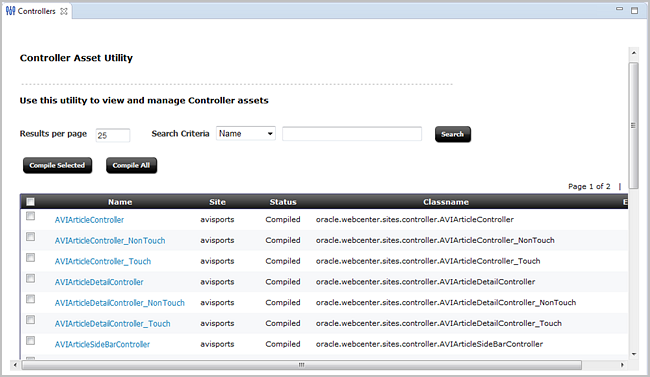Click the vertical scrollbar up arrow
The width and height of the screenshot is (650, 377).
pos(634,53)
